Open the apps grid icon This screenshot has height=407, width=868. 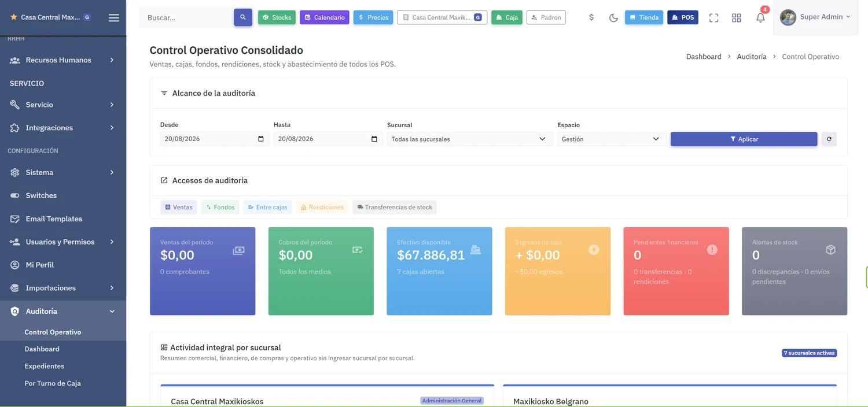[x=736, y=17]
